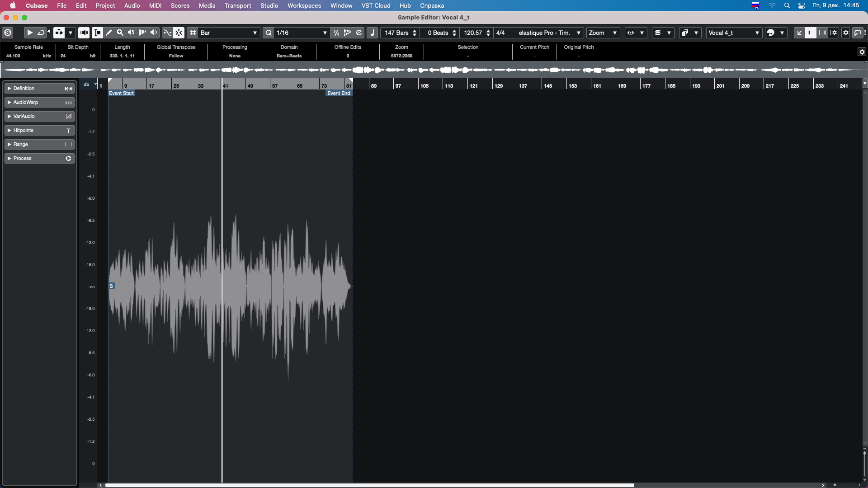Click the stacked lanes icon in toolbar

tap(658, 33)
